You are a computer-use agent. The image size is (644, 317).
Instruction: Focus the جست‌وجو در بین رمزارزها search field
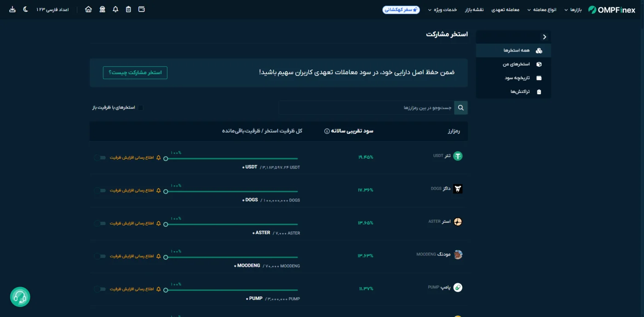(367, 108)
